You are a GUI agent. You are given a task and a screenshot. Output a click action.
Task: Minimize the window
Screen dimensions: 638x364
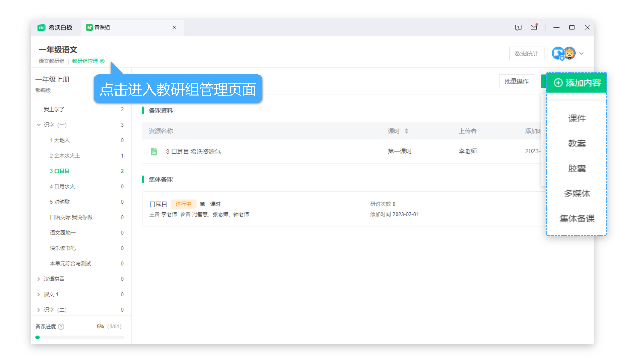556,27
